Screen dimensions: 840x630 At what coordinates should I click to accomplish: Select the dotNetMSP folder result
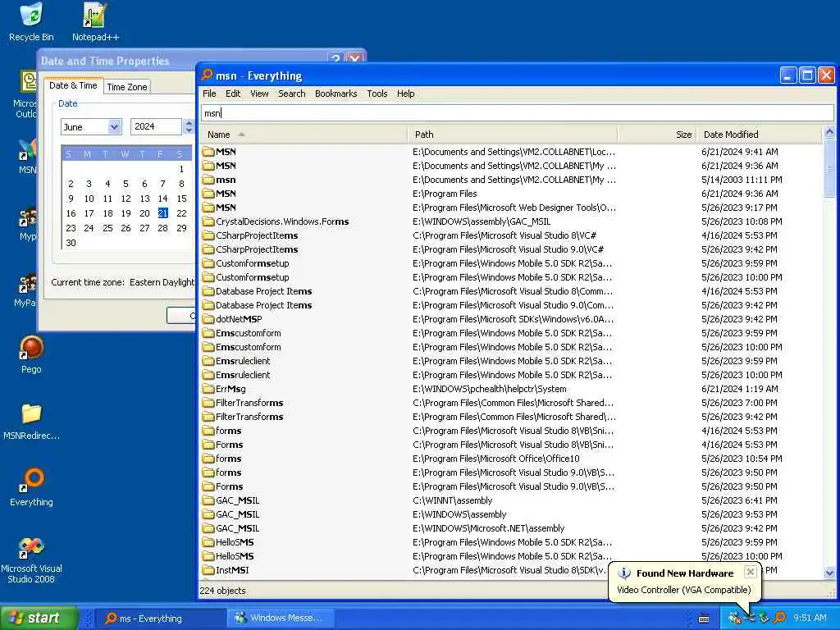(x=511, y=319)
